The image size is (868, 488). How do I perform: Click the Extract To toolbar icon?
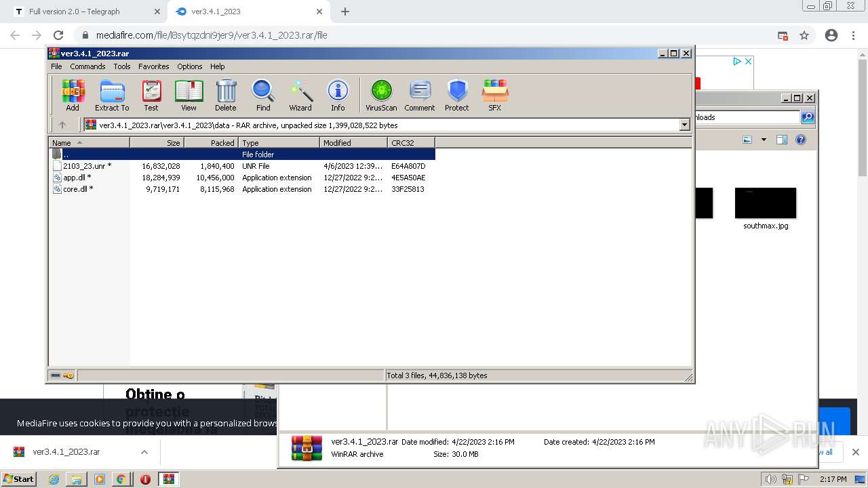tap(112, 95)
